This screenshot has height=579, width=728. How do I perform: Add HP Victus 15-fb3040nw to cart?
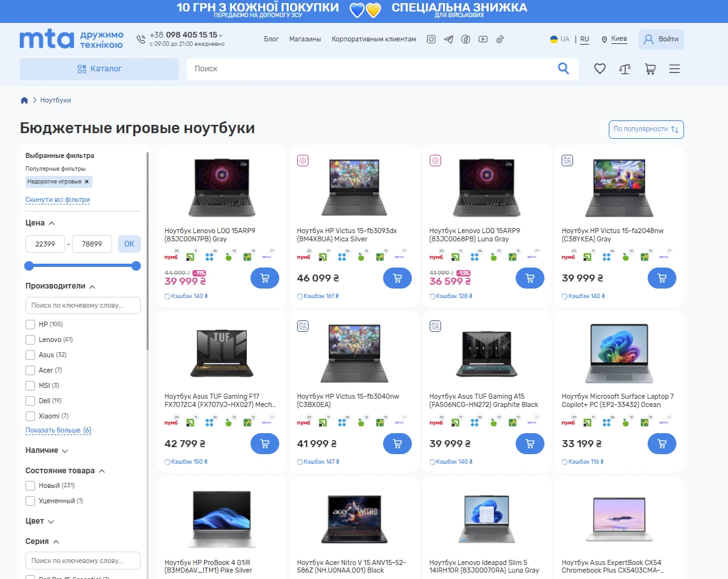pos(397,444)
